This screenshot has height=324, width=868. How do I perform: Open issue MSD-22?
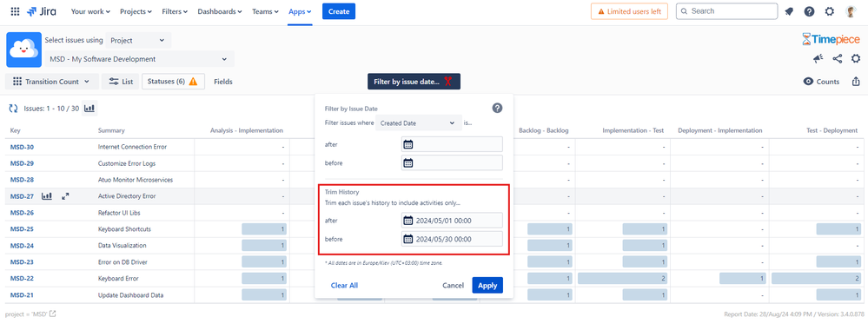tap(22, 279)
